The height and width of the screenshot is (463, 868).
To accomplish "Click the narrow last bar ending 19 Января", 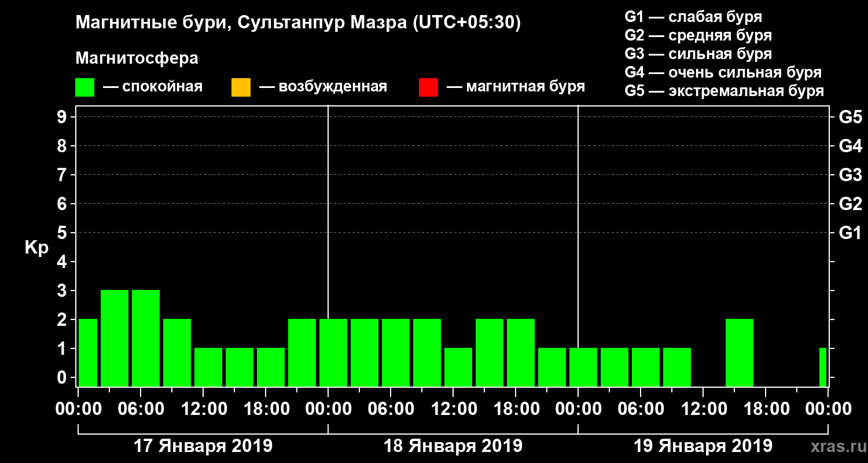I will pyautogui.click(x=823, y=367).
